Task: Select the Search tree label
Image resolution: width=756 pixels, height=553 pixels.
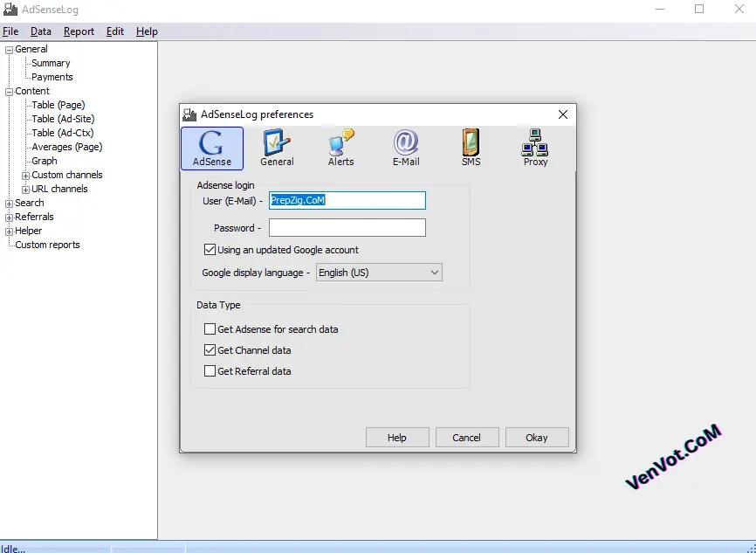Action: click(30, 204)
